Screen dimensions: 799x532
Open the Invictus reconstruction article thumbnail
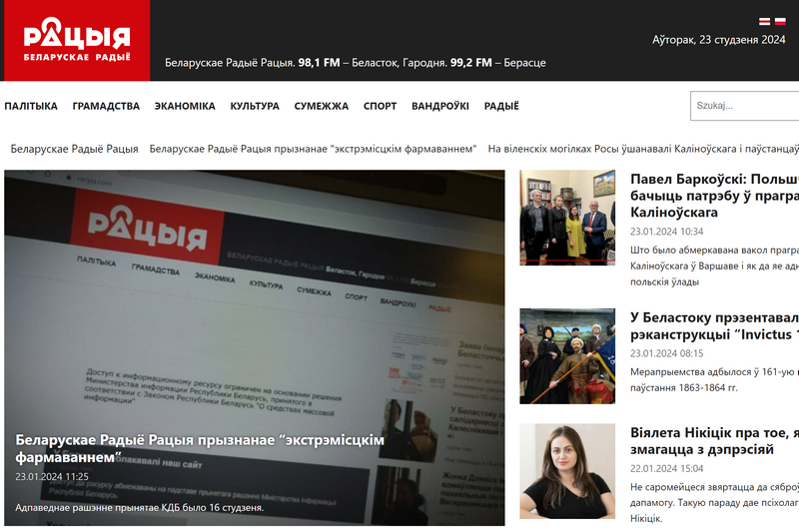pyautogui.click(x=567, y=355)
